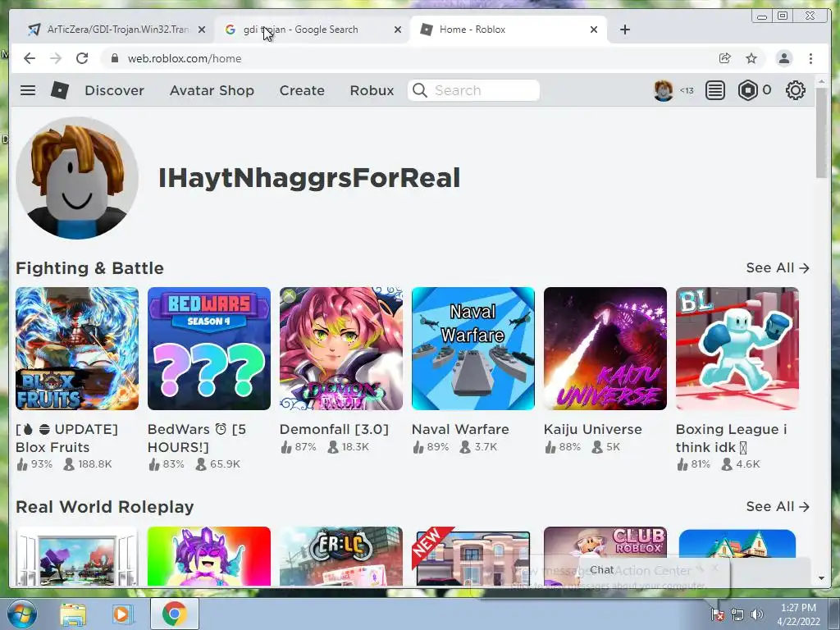Open the Windows Start menu
The width and height of the screenshot is (840, 630).
click(x=22, y=614)
